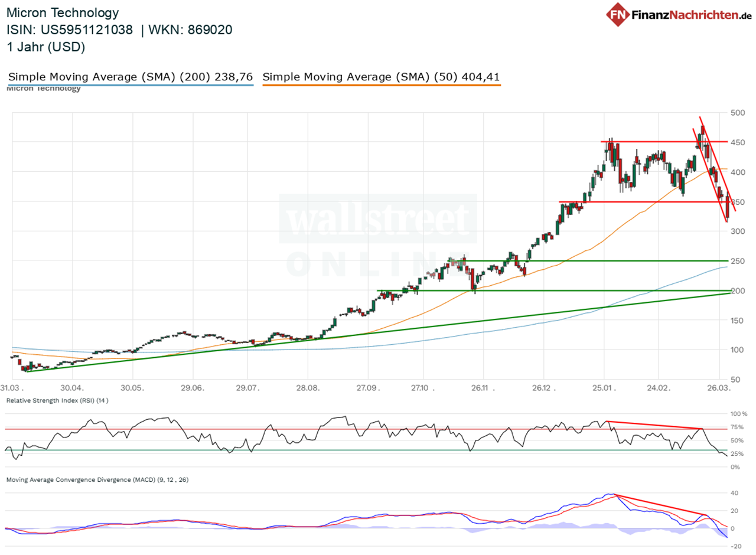Viewport: 756px width, 555px height.
Task: Click the 31.03 date on the time axis
Action: point(12,389)
